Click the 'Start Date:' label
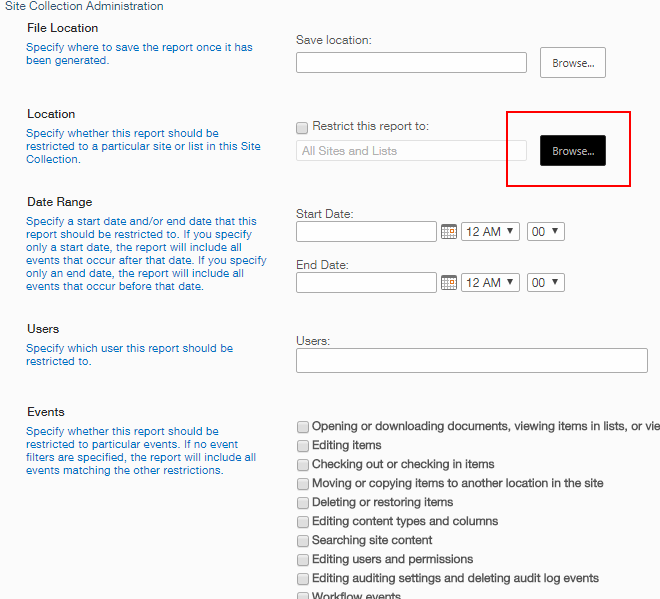Viewport: 660px width, 599px height. pyautogui.click(x=325, y=214)
